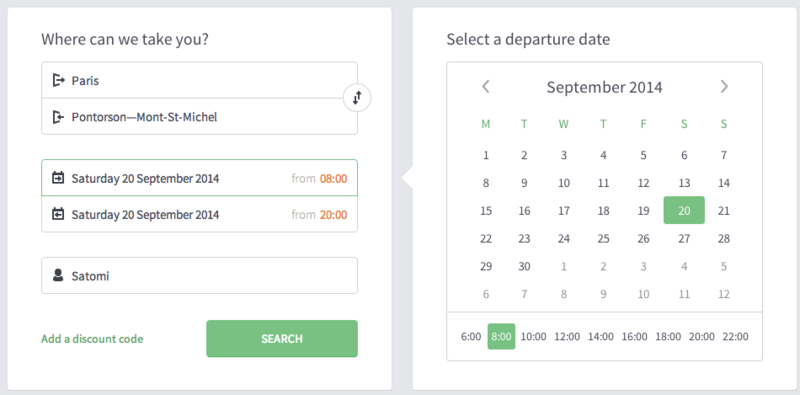Advance calendar to next month

(x=724, y=87)
